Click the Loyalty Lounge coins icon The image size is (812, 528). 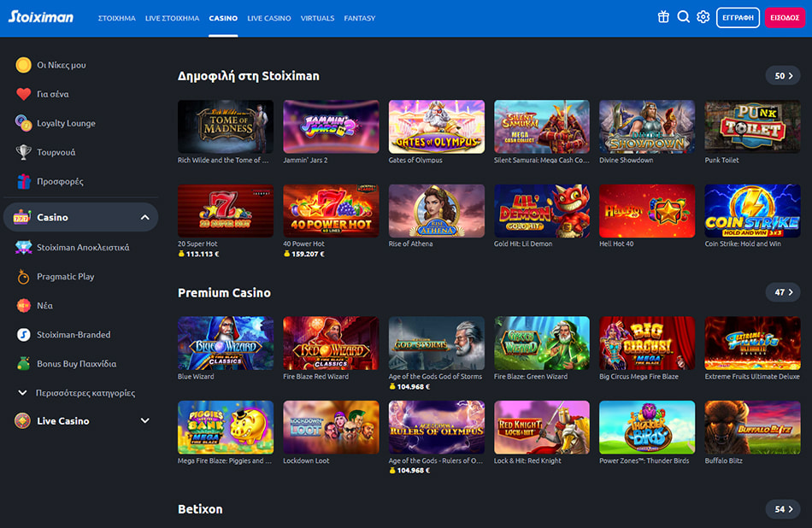tap(23, 123)
